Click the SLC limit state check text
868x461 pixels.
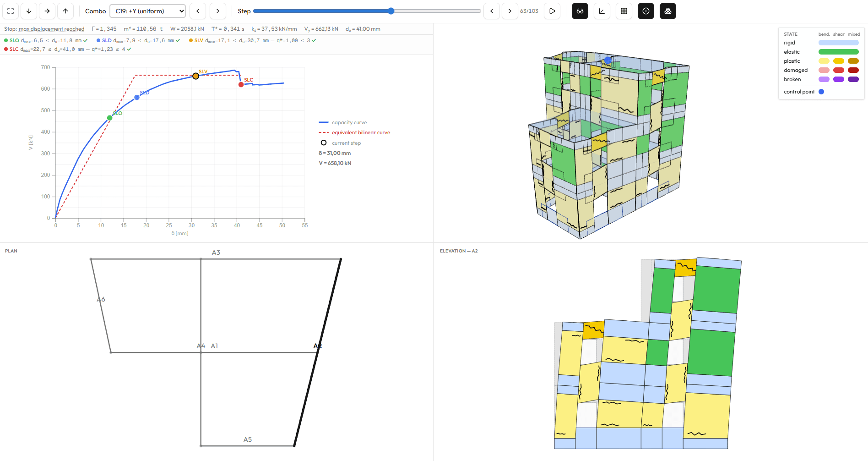coord(68,49)
